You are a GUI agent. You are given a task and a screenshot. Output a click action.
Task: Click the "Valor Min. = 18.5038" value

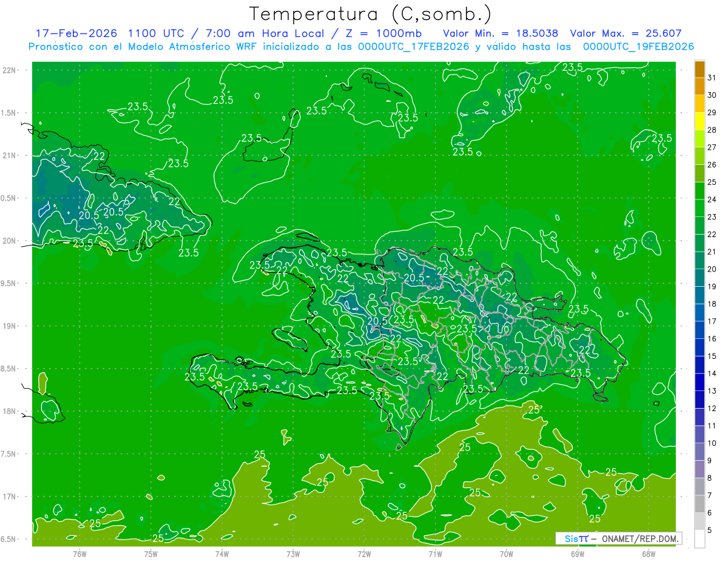click(x=500, y=33)
